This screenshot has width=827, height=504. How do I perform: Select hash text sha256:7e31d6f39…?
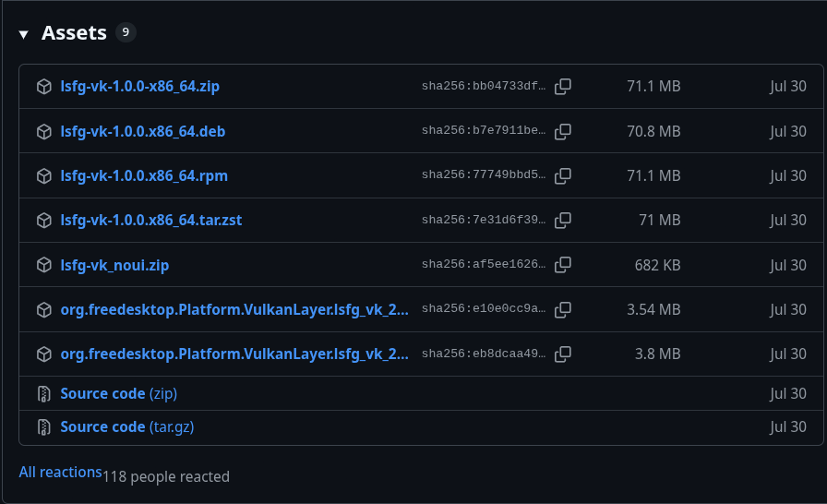click(x=484, y=220)
